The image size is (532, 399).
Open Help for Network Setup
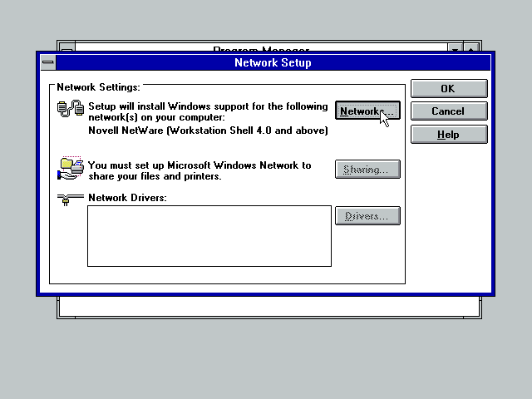(x=449, y=135)
